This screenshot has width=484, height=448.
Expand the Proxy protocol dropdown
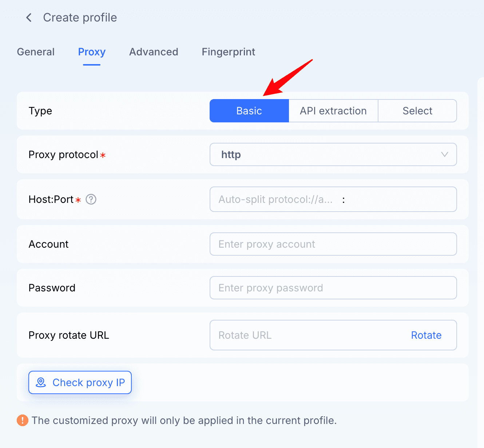333,154
